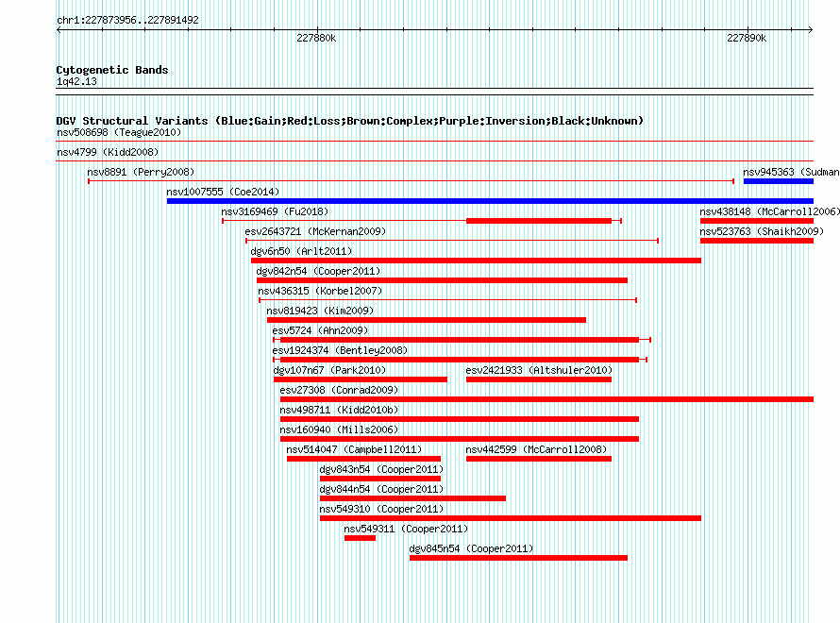This screenshot has height=623, width=840.
Task: Click the nsv438148 red loss bar
Action: click(757, 221)
